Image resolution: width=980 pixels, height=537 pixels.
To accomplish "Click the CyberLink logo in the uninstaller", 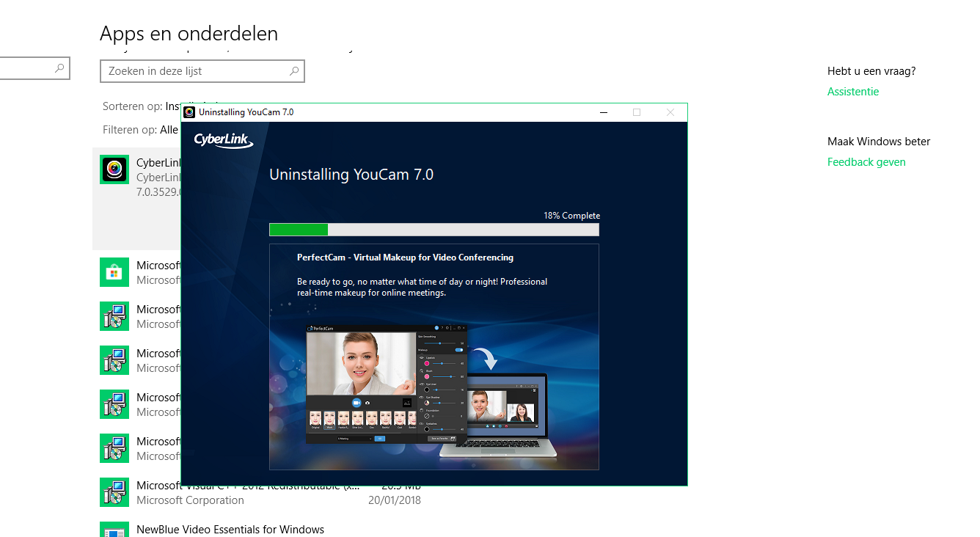I will (x=224, y=140).
